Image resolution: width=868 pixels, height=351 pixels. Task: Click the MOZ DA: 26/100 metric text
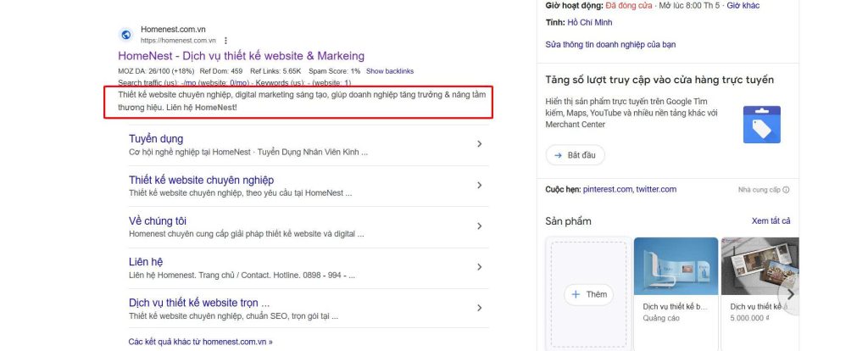coord(156,71)
